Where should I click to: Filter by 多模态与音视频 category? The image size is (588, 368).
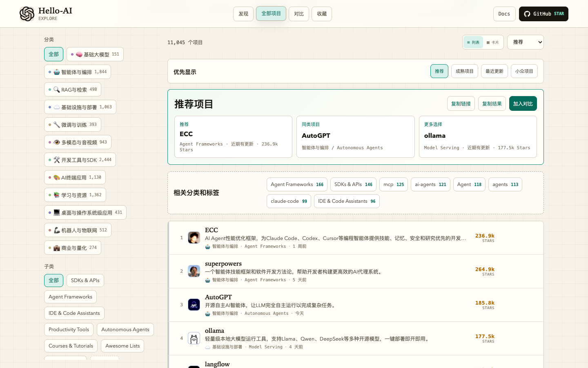(78, 142)
